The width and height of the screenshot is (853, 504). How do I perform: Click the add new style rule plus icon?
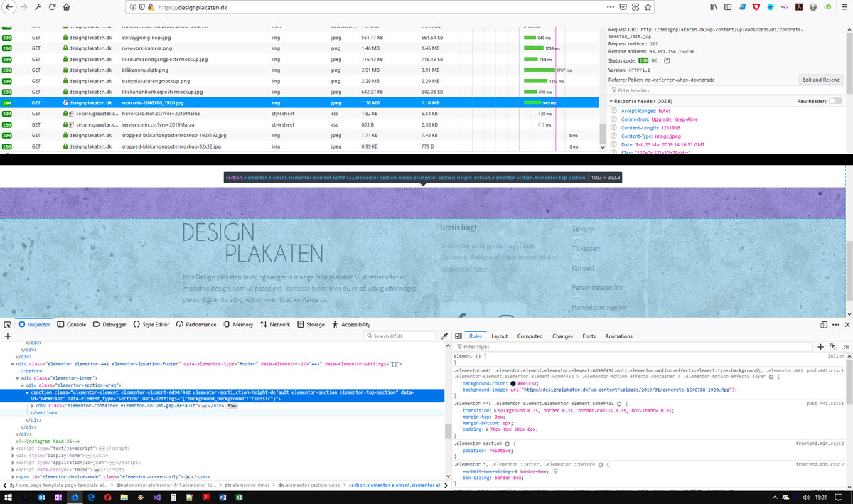coord(820,347)
